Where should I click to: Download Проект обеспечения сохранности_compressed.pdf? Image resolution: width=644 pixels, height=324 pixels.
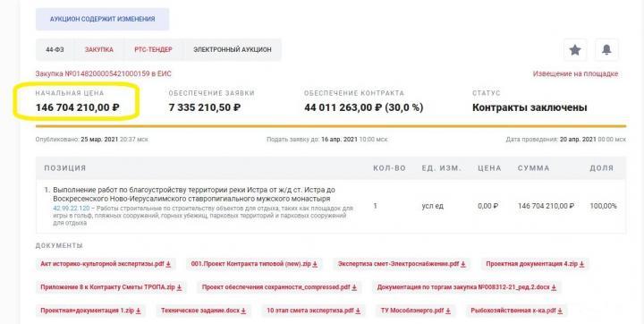tap(279, 287)
